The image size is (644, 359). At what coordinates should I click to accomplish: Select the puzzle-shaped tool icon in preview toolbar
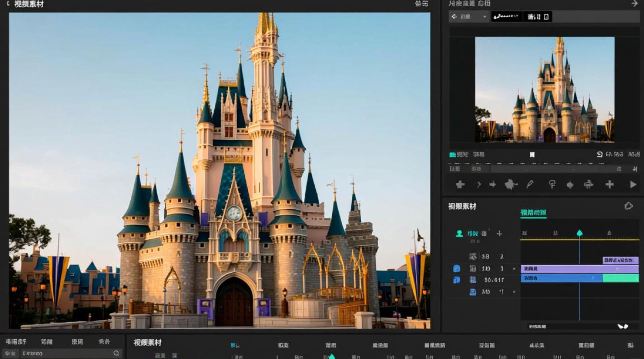point(511,184)
